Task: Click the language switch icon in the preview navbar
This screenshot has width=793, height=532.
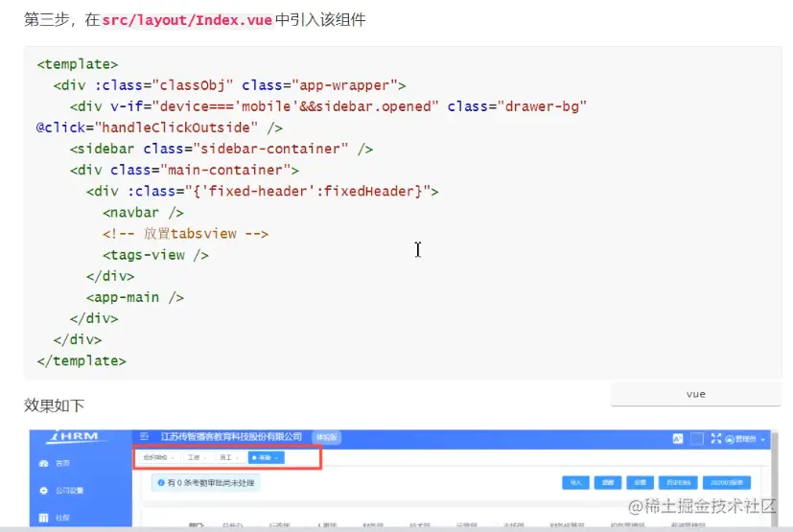Action: click(x=678, y=439)
